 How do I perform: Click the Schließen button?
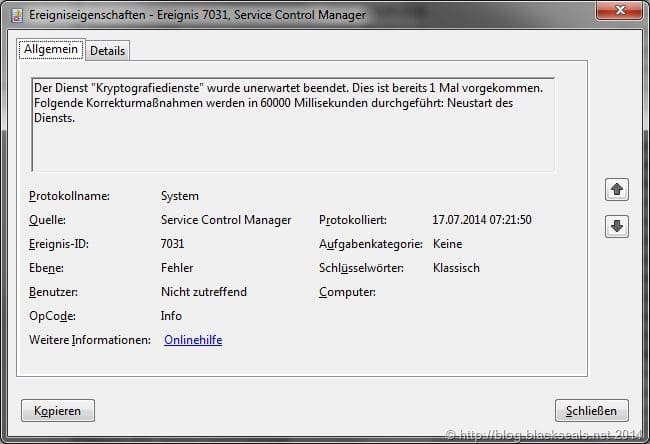tap(592, 410)
